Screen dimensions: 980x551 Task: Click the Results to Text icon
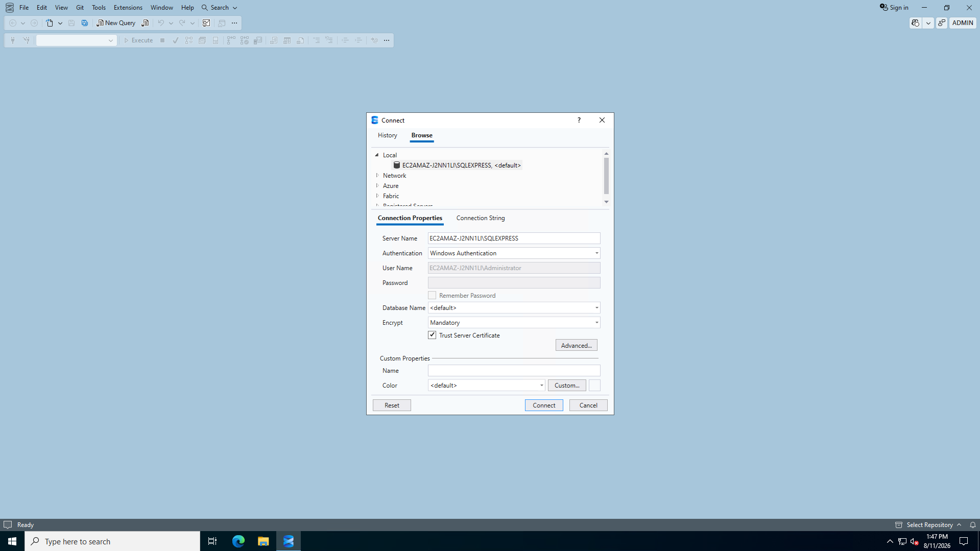coord(274,40)
